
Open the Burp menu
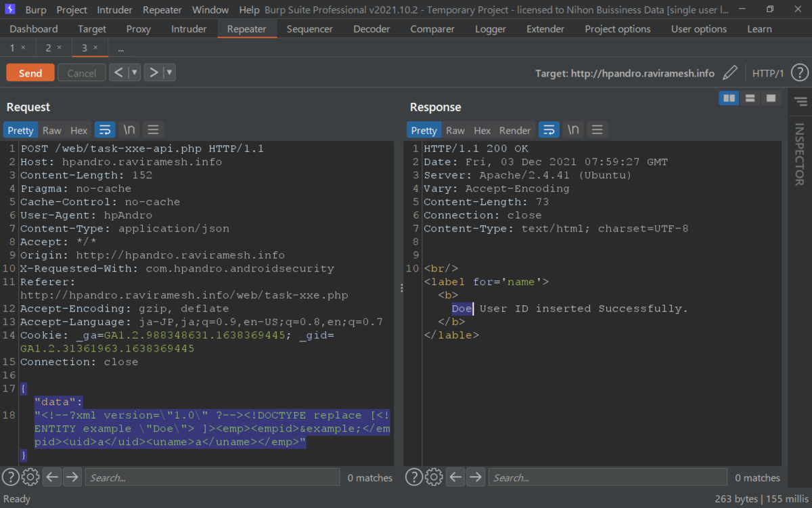(x=36, y=9)
